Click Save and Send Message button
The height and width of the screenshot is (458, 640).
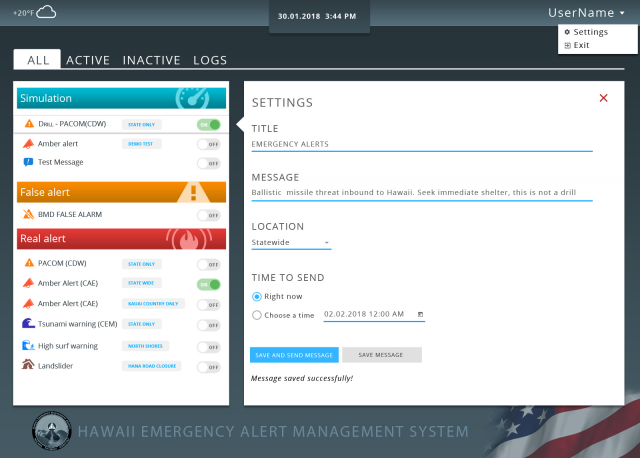point(294,355)
